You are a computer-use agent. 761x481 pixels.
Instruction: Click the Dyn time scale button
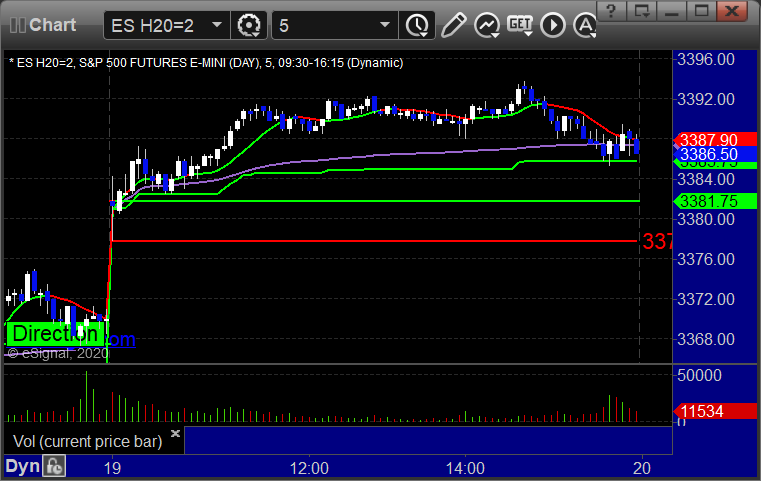pyautogui.click(x=22, y=466)
